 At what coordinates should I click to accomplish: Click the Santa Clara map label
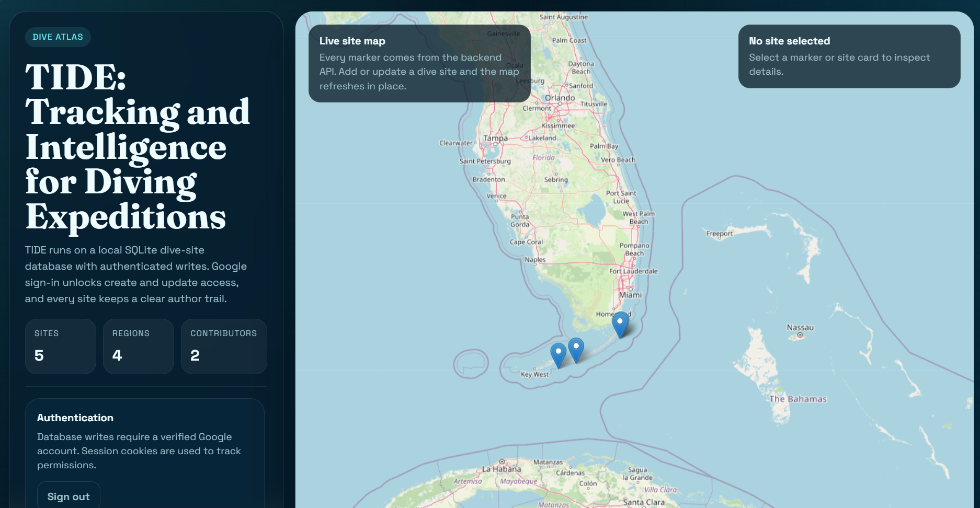pos(644,502)
